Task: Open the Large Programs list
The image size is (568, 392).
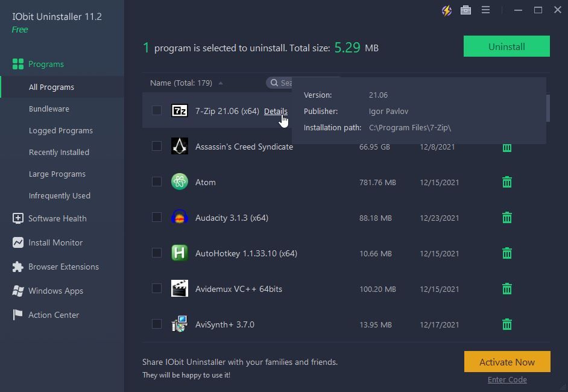Action: pos(56,174)
